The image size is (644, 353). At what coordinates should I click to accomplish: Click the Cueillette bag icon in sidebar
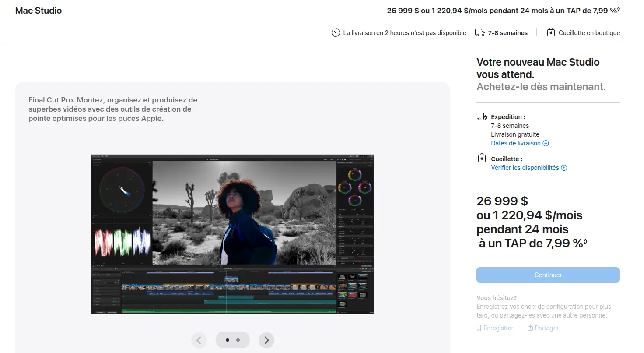click(x=482, y=158)
